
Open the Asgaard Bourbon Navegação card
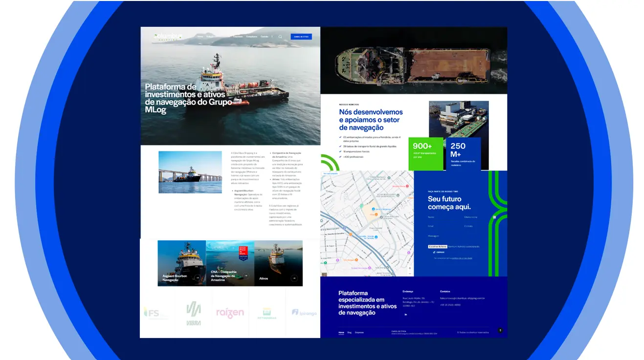click(181, 263)
